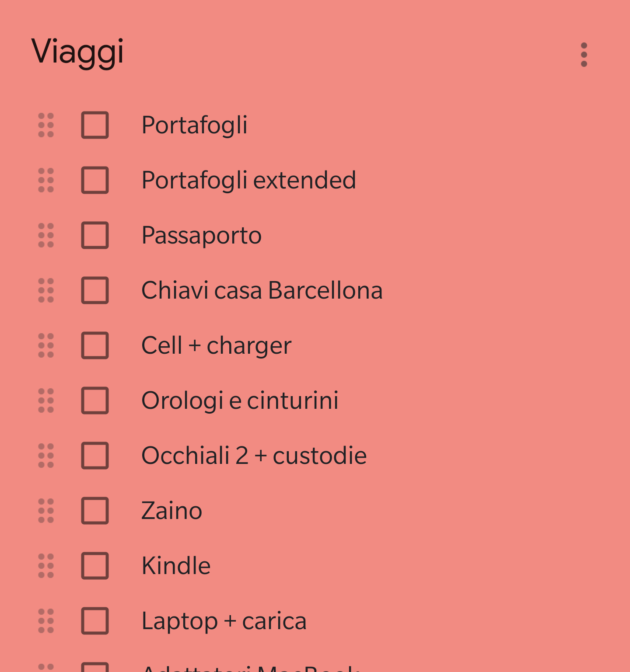
Task: Open the three-dot overflow menu
Action: tap(584, 55)
